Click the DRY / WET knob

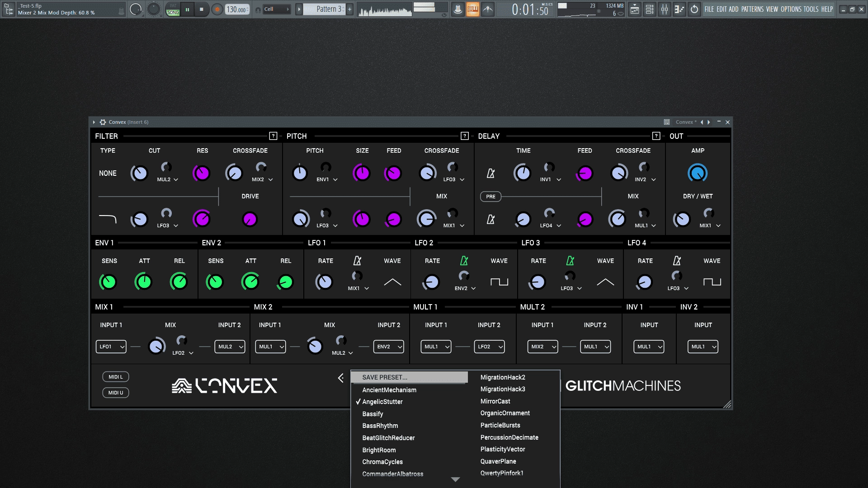point(682,219)
